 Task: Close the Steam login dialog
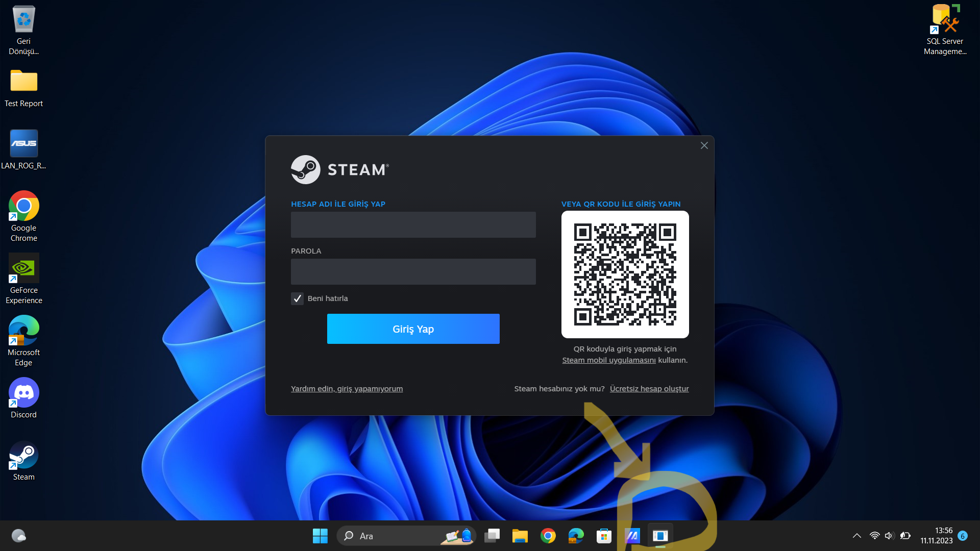point(704,146)
